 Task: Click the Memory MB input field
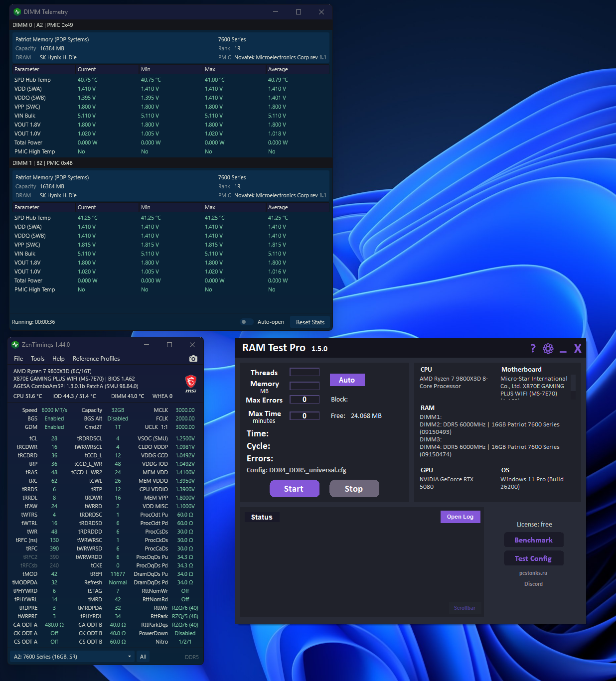[x=305, y=386]
